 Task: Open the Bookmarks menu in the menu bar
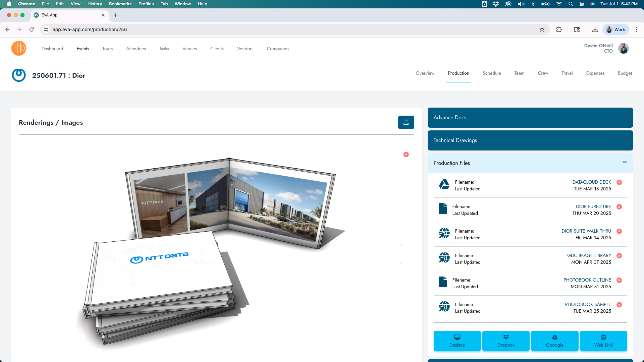click(120, 4)
